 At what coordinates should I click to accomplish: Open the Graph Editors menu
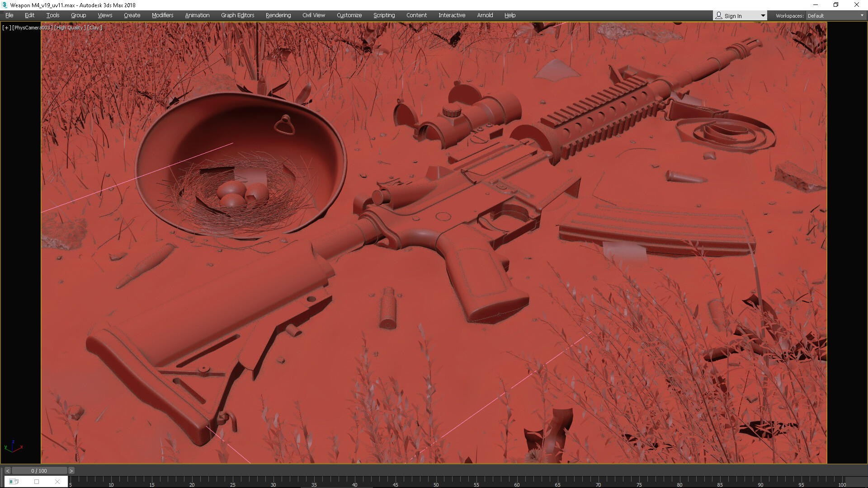coord(237,15)
